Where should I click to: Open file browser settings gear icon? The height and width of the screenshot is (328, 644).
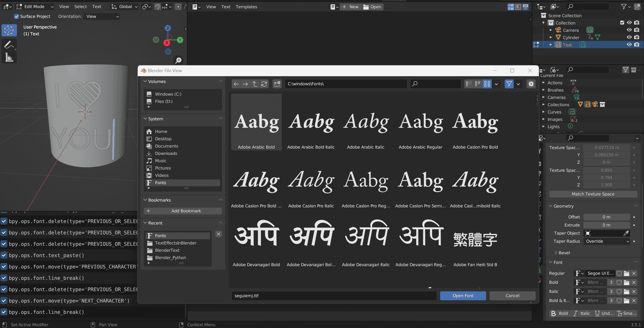(531, 84)
